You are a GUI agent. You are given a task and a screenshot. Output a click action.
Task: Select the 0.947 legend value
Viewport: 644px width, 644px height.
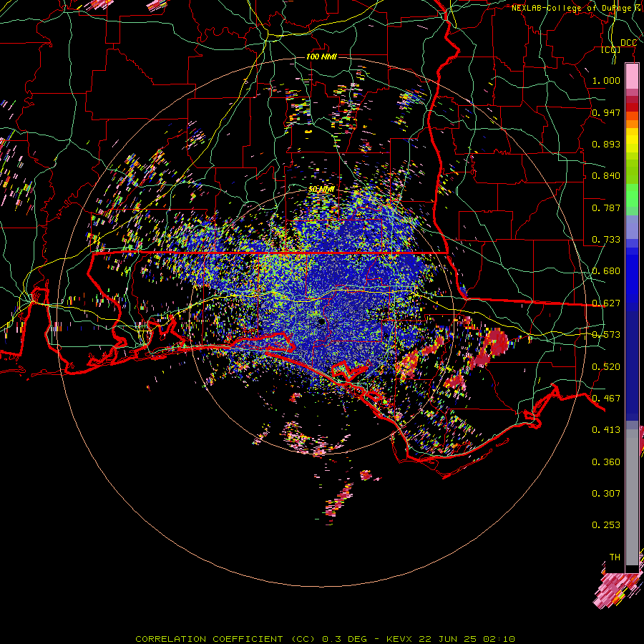pyautogui.click(x=606, y=112)
